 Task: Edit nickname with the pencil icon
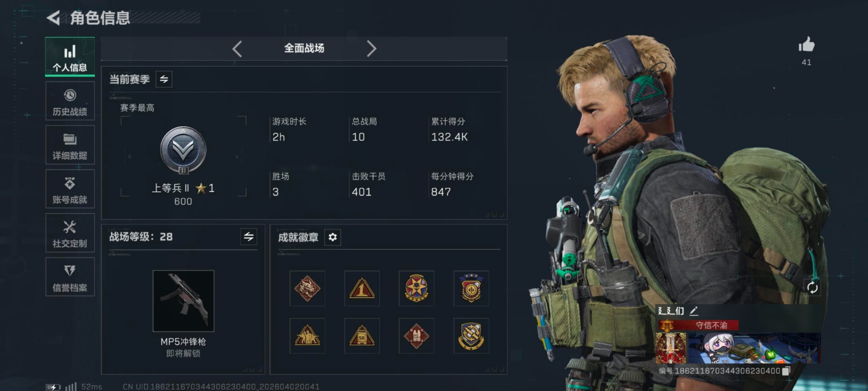click(694, 311)
